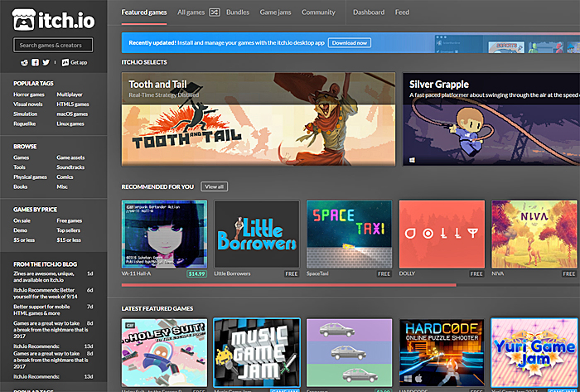Open 'Better yourself for the week of 9/14' post
Viewport: 580px width, 392px height.
pyautogui.click(x=44, y=293)
